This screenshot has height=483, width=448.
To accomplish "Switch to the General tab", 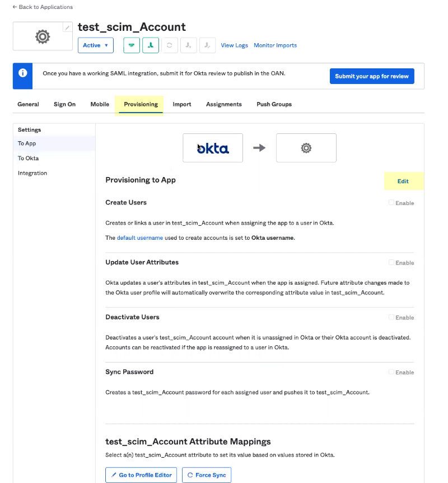I will coord(29,104).
